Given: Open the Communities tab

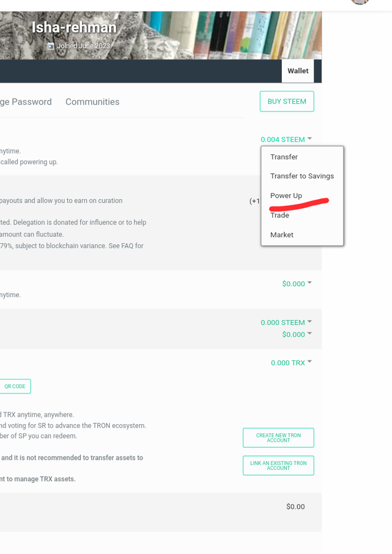Looking at the screenshot, I should 92,102.
